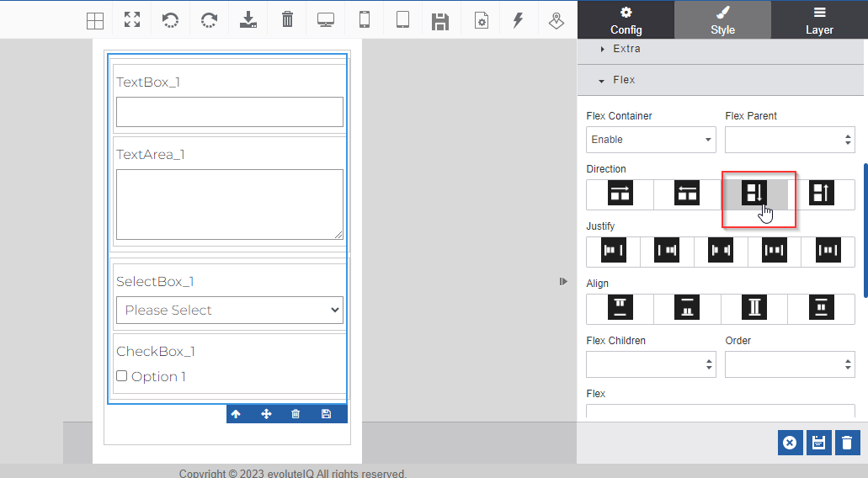Open the Layer tab
The height and width of the screenshot is (478, 868).
[x=819, y=20]
